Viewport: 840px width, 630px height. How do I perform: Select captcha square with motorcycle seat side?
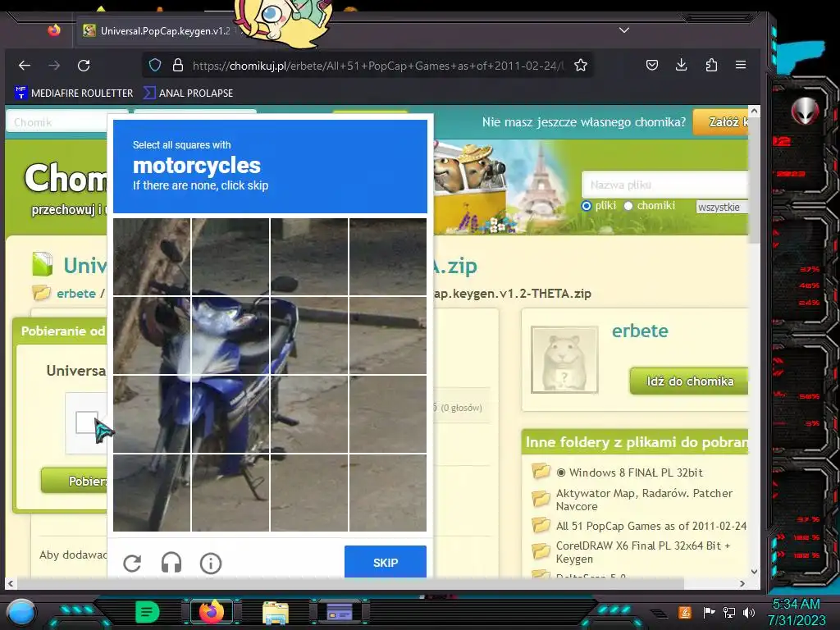click(x=309, y=335)
